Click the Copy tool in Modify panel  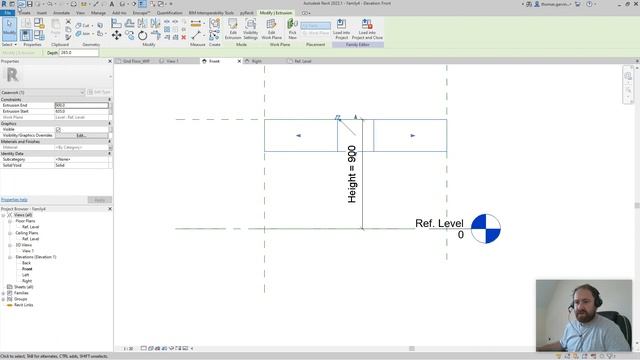coord(130,36)
